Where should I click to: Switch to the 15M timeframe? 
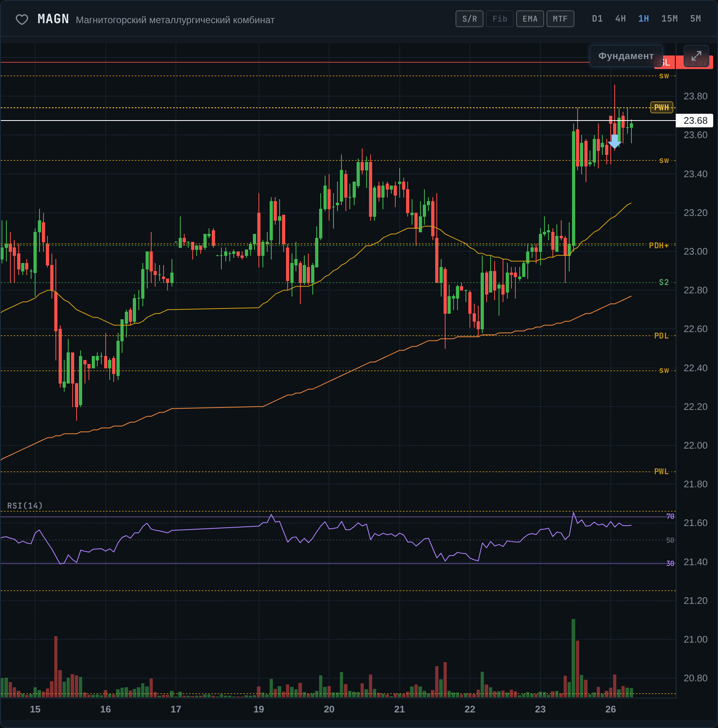(669, 19)
